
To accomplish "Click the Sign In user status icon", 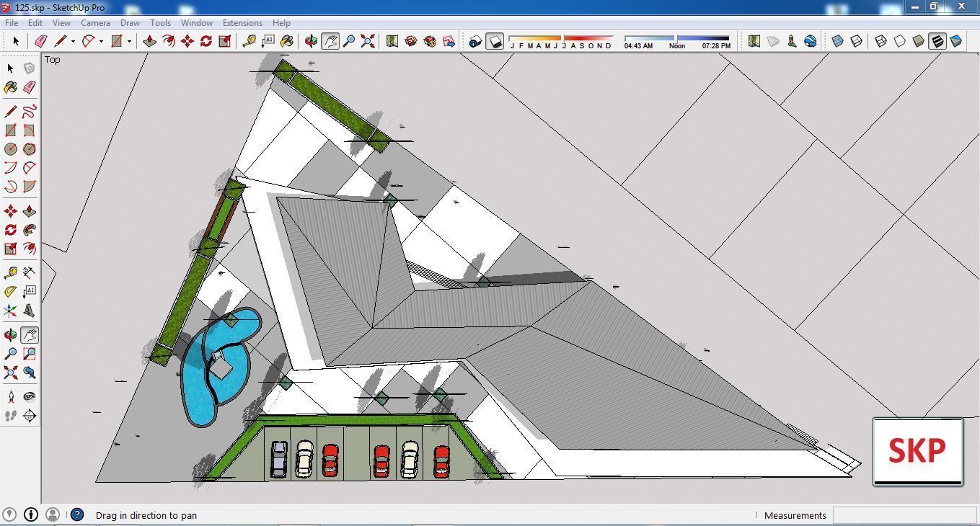I will [x=53, y=514].
